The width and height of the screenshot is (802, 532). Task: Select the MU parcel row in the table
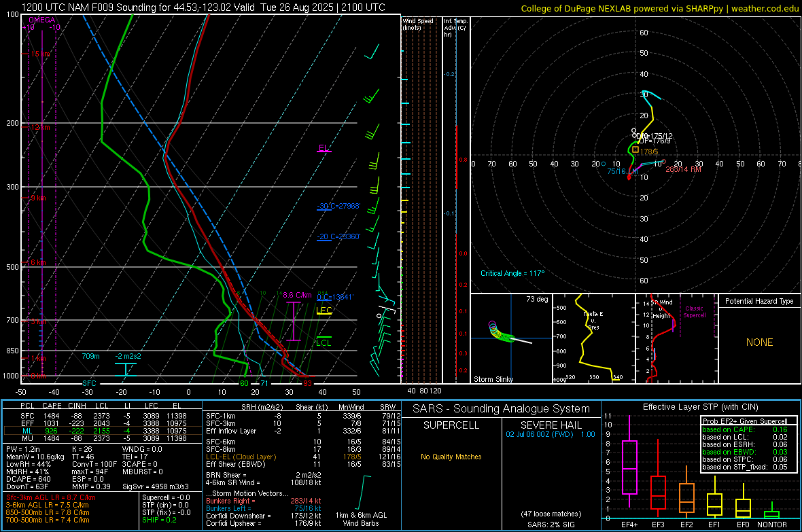(x=103, y=438)
